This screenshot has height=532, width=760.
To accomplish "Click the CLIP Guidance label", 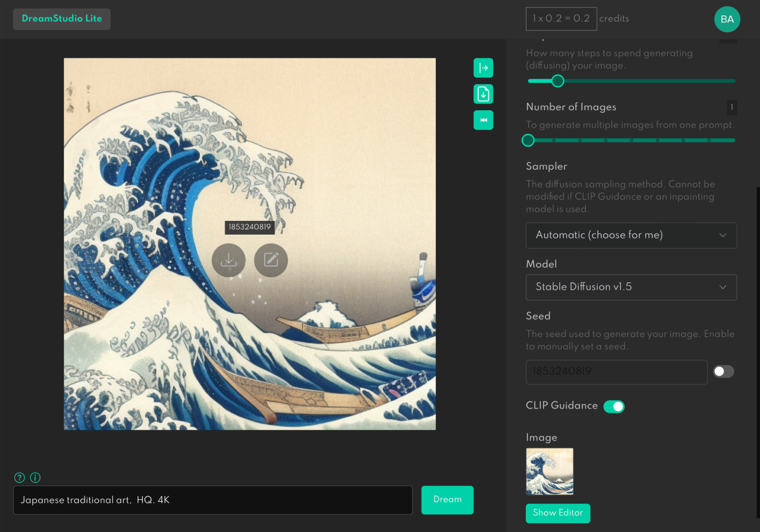I will pyautogui.click(x=562, y=406).
